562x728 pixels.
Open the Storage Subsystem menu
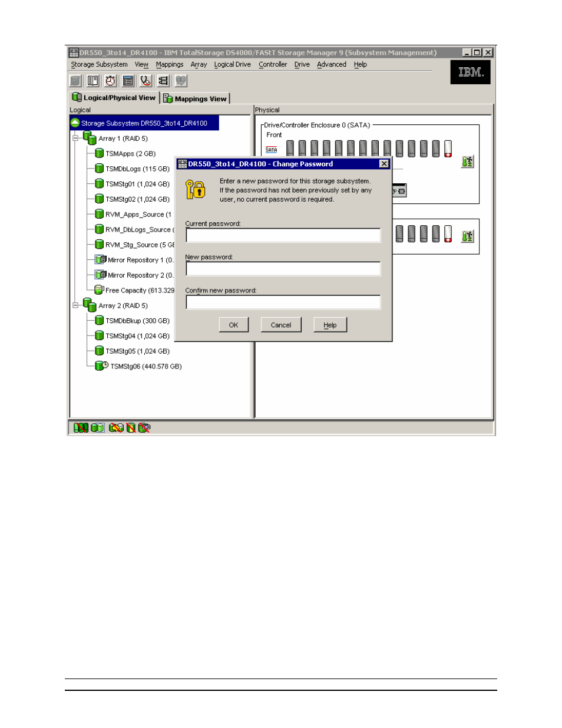pos(99,65)
